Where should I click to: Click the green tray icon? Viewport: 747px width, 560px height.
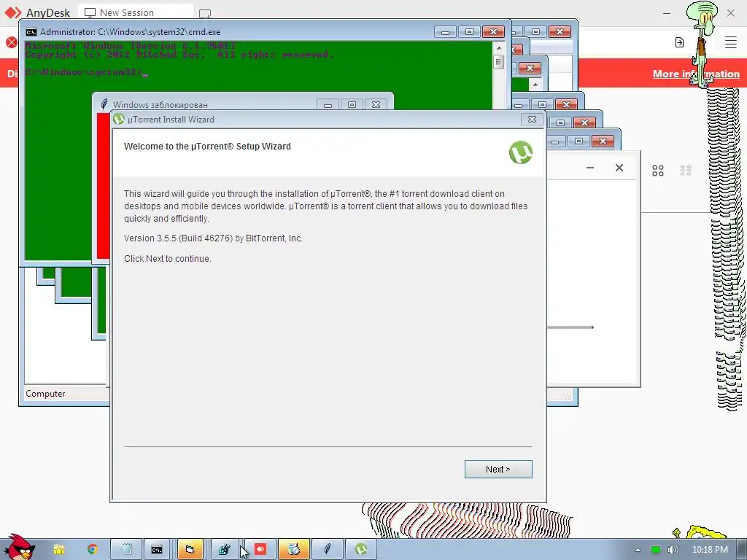(x=656, y=550)
